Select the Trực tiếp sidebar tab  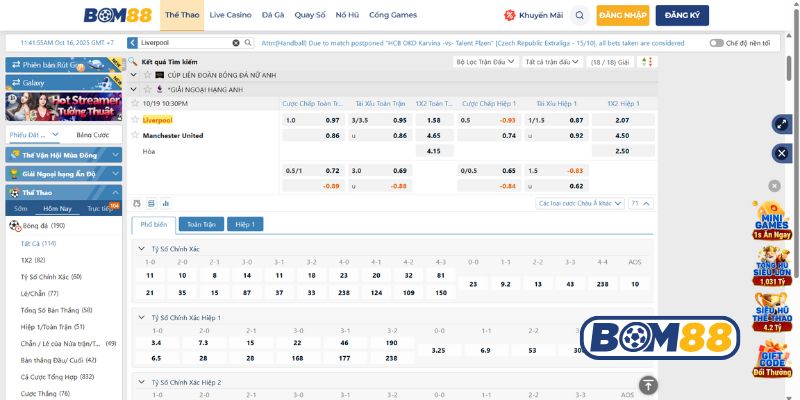pos(100,209)
